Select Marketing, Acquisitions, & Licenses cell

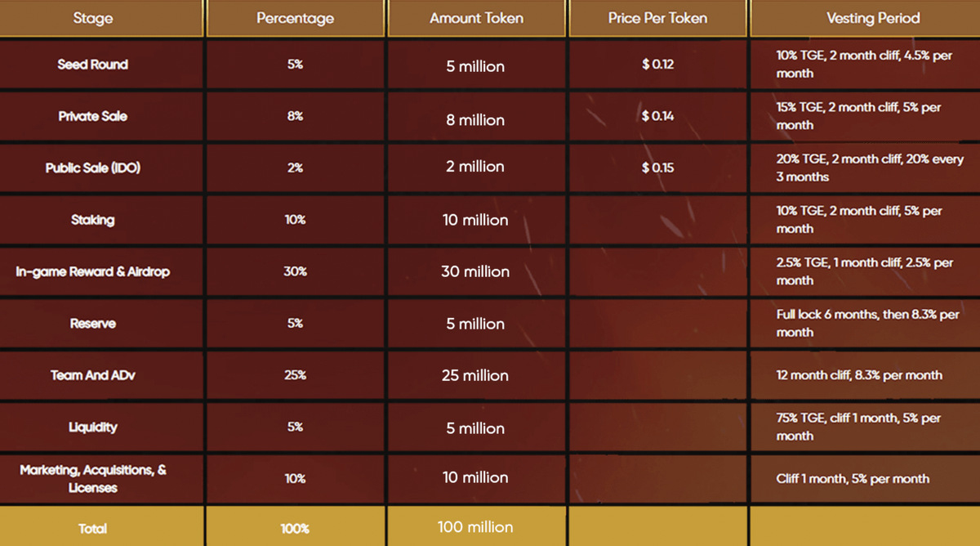pos(93,479)
